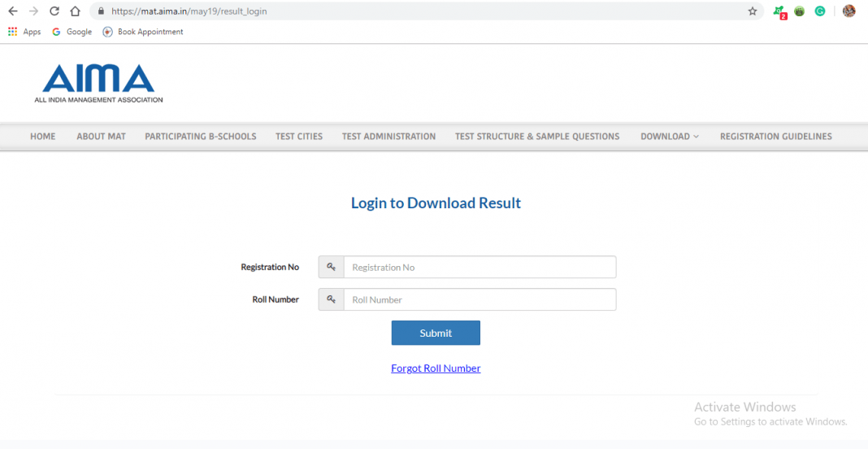868x449 pixels.
Task: Open the ABOUT MAT menu item
Action: click(102, 137)
